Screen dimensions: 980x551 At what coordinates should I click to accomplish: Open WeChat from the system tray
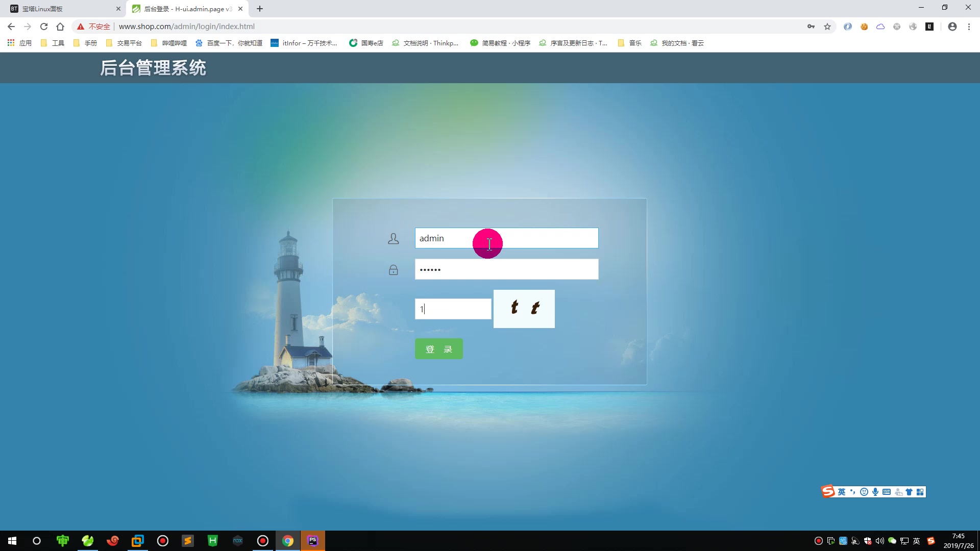point(892,540)
